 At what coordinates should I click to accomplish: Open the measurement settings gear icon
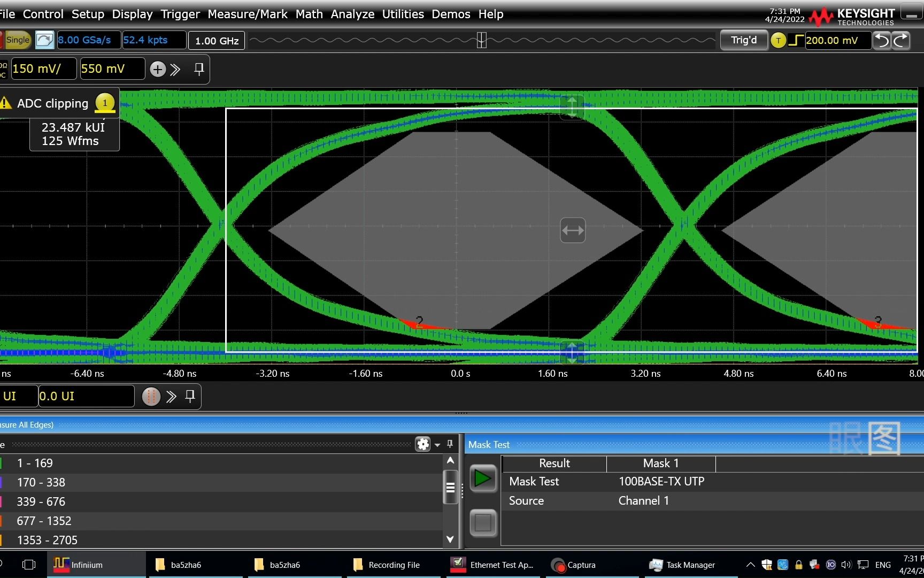pyautogui.click(x=422, y=444)
